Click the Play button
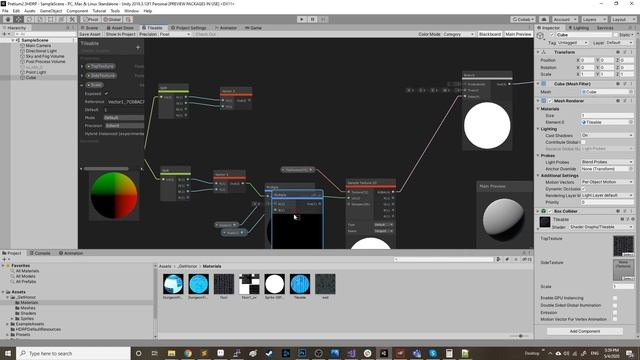This screenshot has width=640, height=360. pyautogui.click(x=302, y=19)
